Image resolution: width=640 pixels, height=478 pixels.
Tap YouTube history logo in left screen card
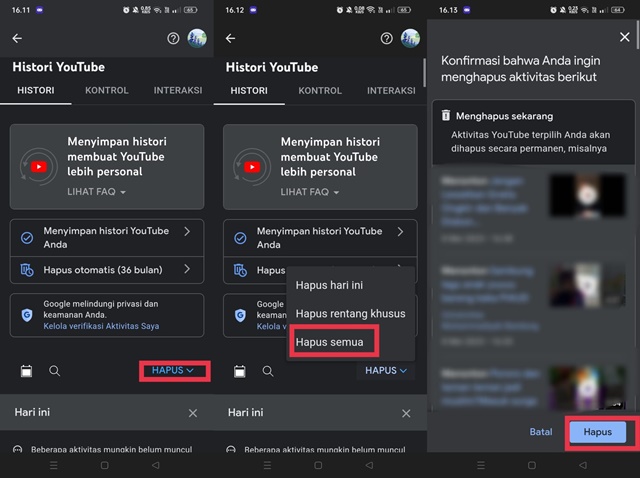click(x=39, y=167)
